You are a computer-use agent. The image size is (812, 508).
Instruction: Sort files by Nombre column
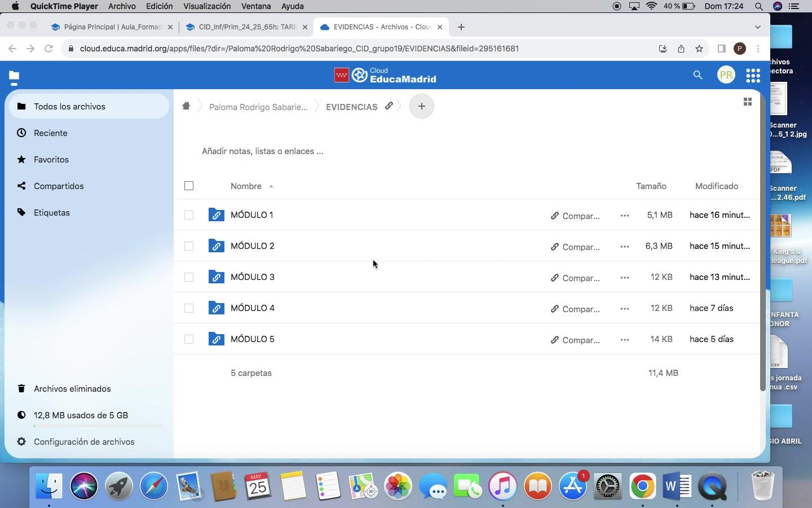pyautogui.click(x=246, y=186)
